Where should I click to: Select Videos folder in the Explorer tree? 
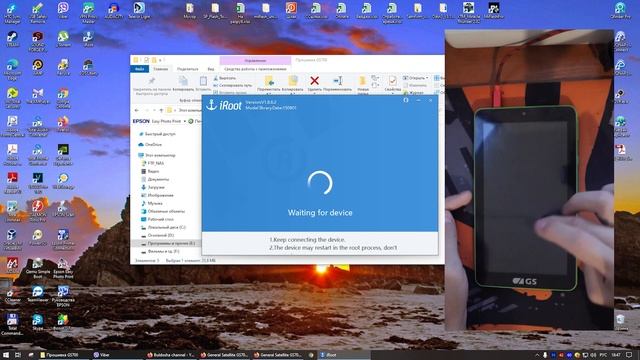pyautogui.click(x=150, y=171)
